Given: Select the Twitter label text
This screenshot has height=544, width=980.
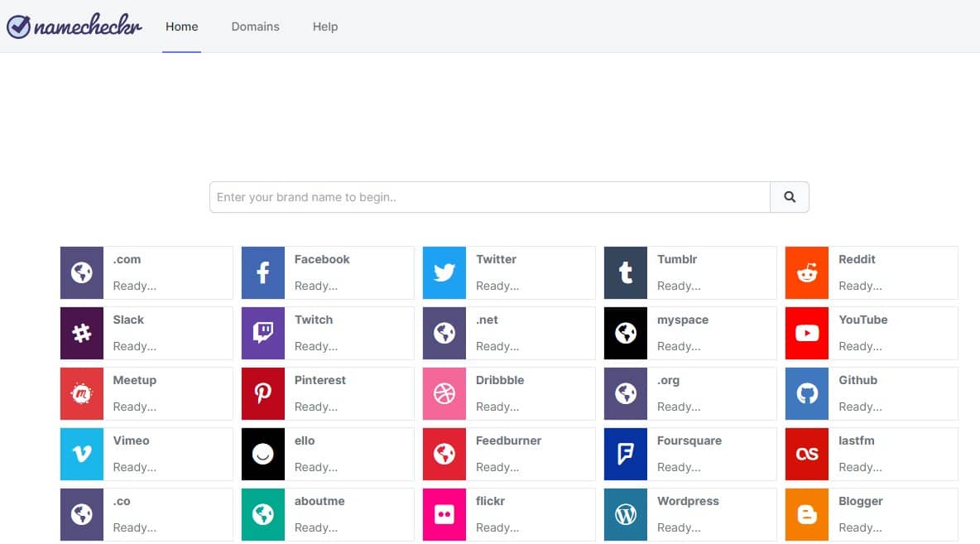Looking at the screenshot, I should pos(497,259).
